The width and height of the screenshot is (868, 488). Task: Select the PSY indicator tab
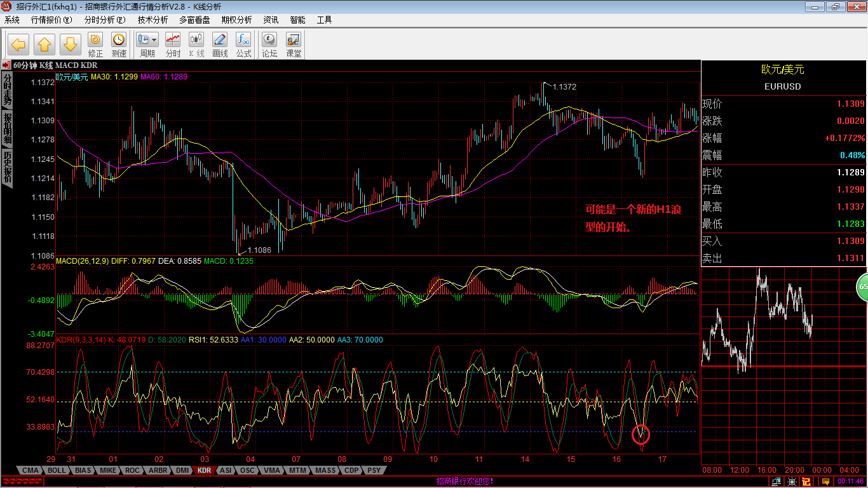point(374,470)
